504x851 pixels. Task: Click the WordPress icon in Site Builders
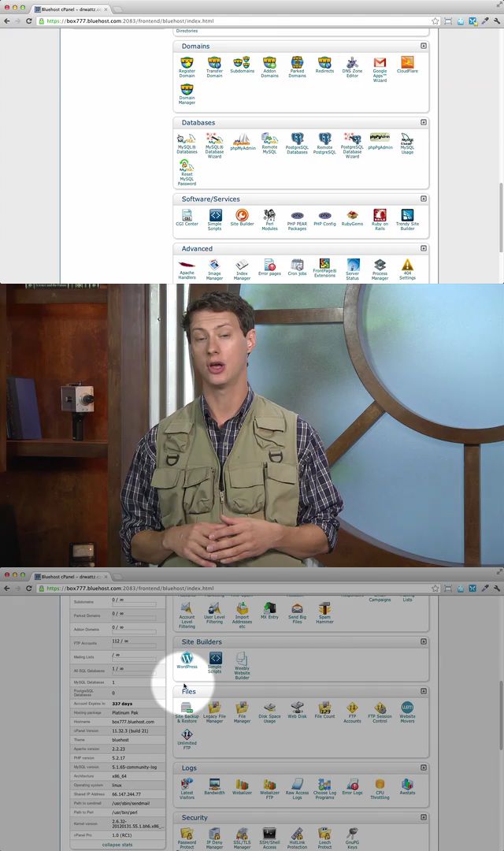click(x=187, y=660)
